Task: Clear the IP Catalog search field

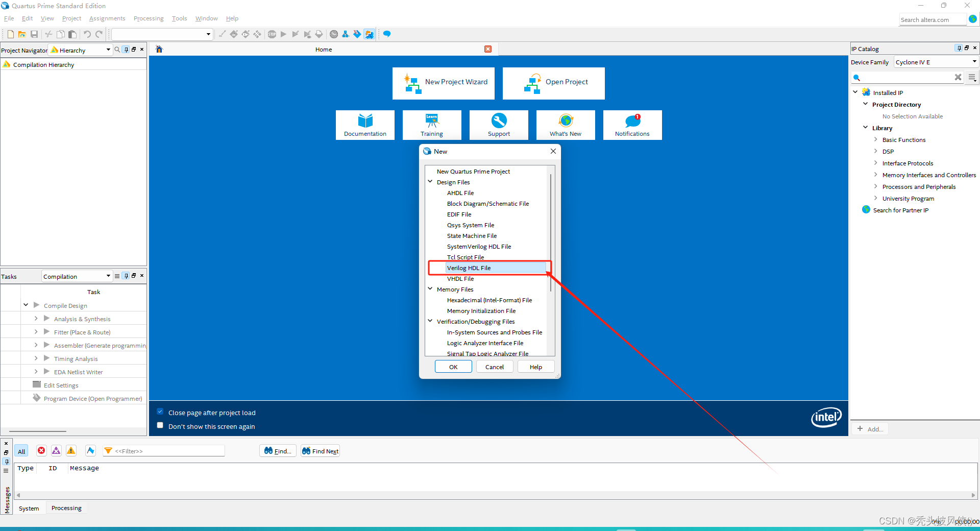Action: click(958, 77)
